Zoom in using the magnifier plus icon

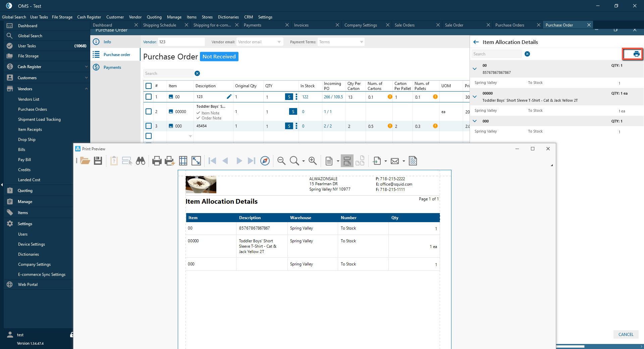pos(313,161)
